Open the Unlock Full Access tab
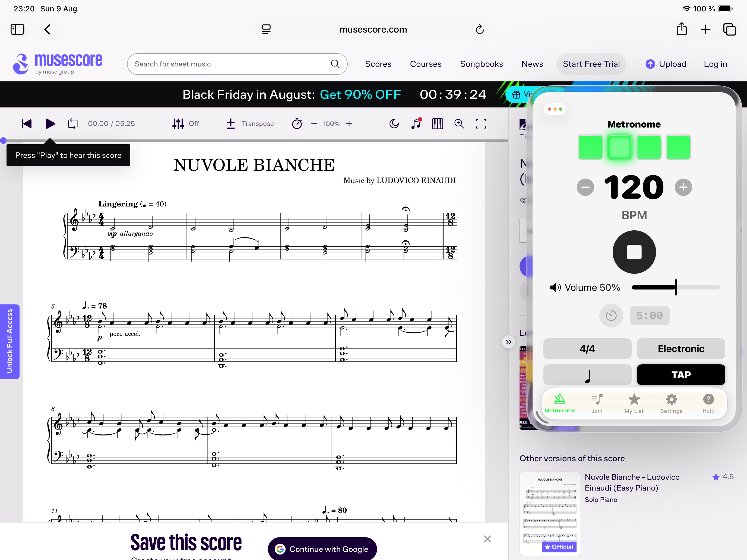 pyautogui.click(x=10, y=342)
